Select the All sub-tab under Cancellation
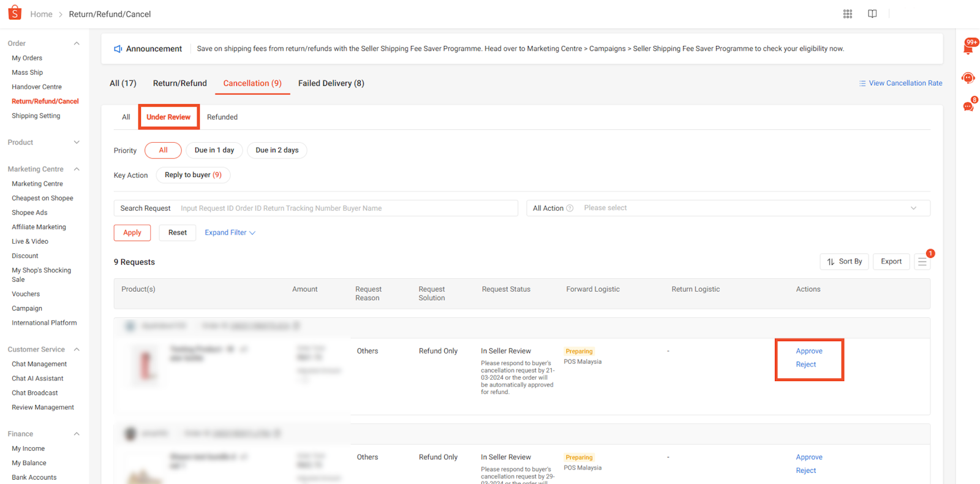The height and width of the screenshot is (484, 980). [x=126, y=117]
